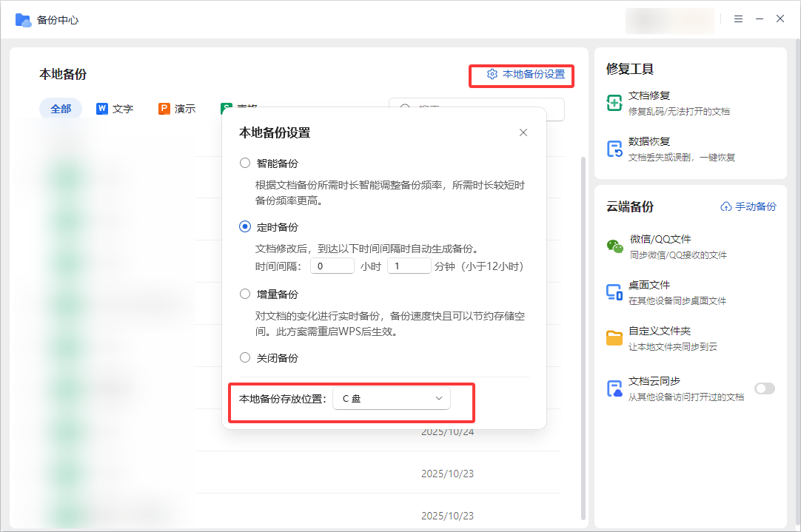Open the hamburger menu at top right

738,18
